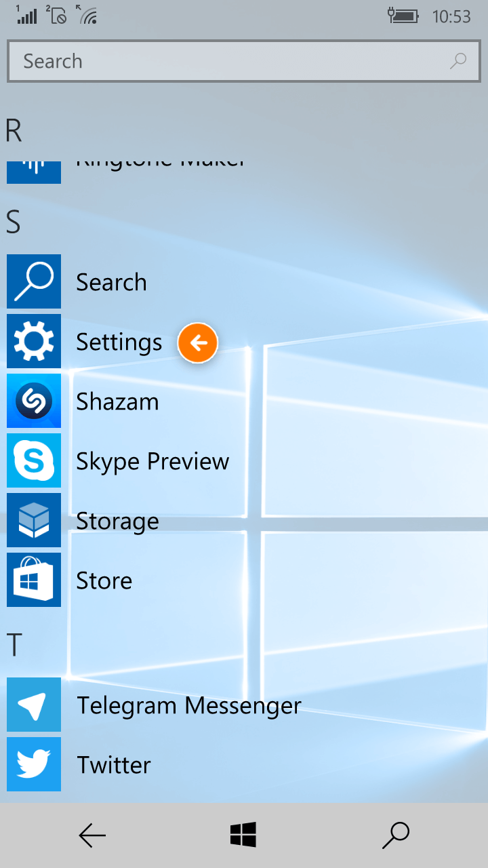Select the Twitter label

[x=113, y=765]
